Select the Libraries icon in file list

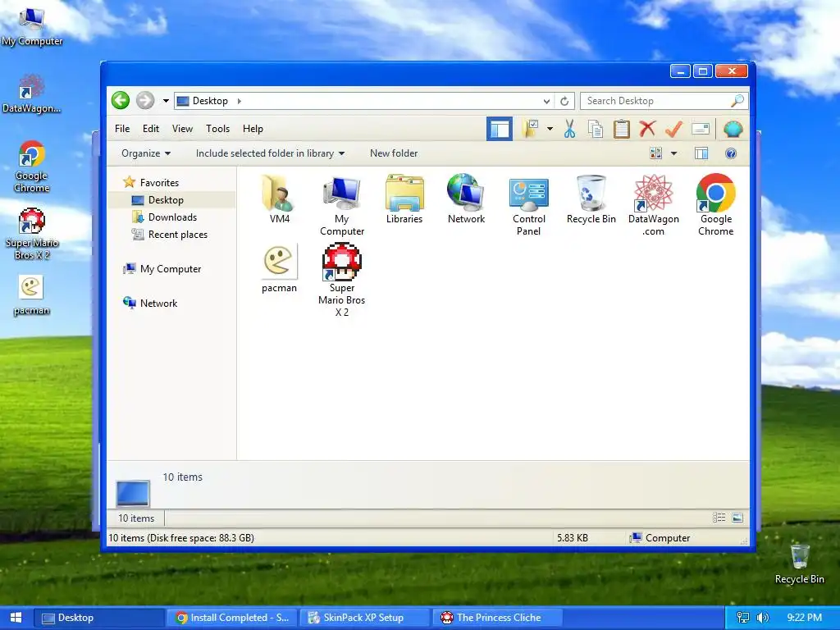click(404, 199)
